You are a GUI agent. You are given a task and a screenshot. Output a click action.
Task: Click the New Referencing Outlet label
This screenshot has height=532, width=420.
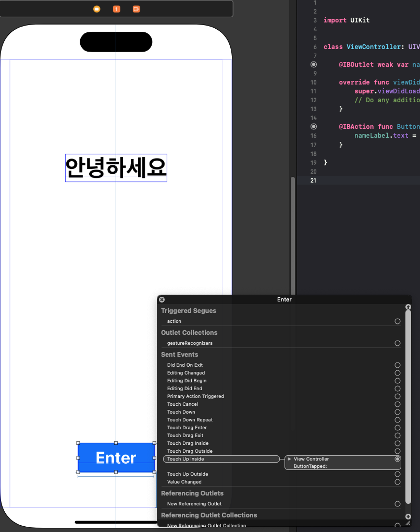click(194, 504)
